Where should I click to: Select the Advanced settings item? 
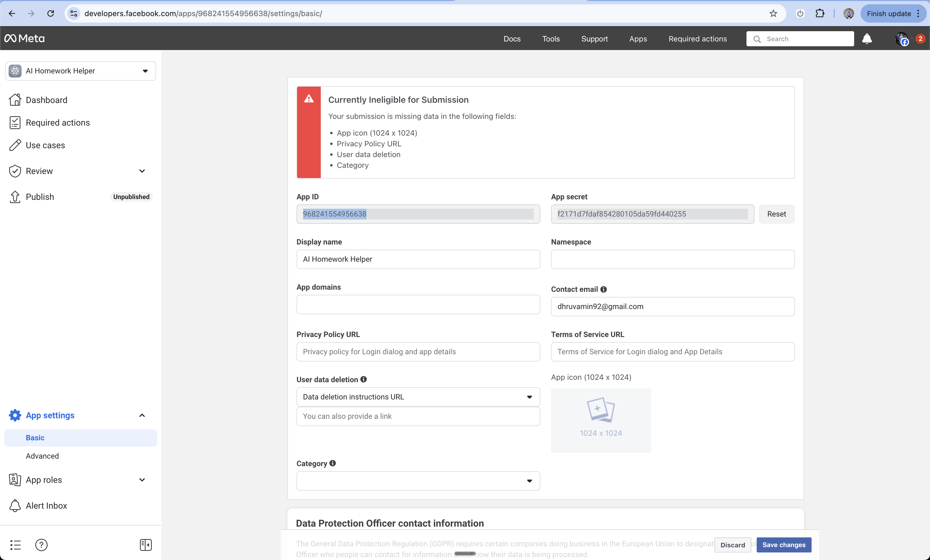(42, 456)
